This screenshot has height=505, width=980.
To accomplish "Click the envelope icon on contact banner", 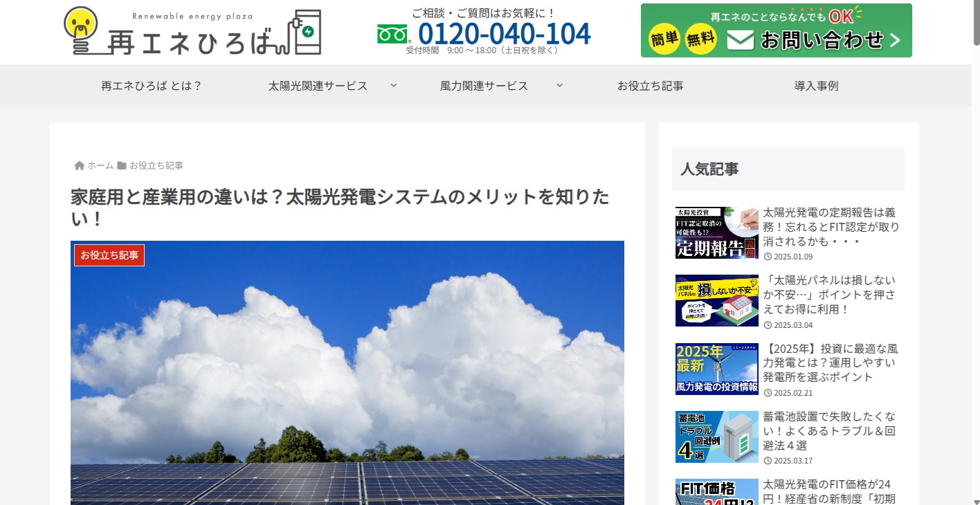I will coord(740,40).
